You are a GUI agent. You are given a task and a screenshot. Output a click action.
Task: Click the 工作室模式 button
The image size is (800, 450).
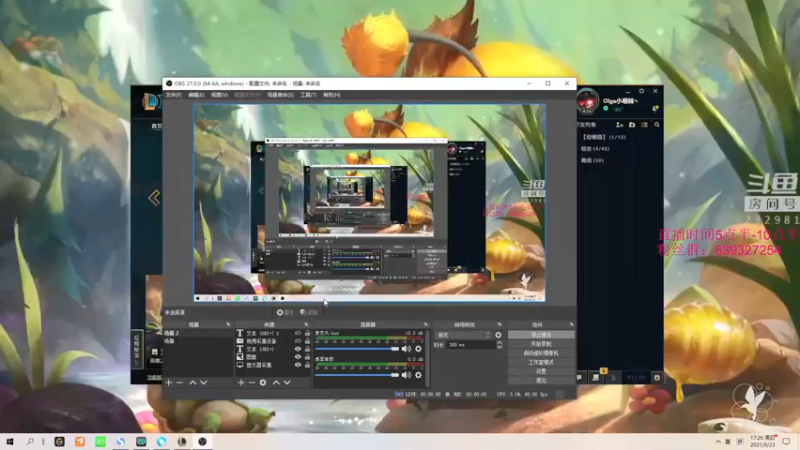point(541,362)
